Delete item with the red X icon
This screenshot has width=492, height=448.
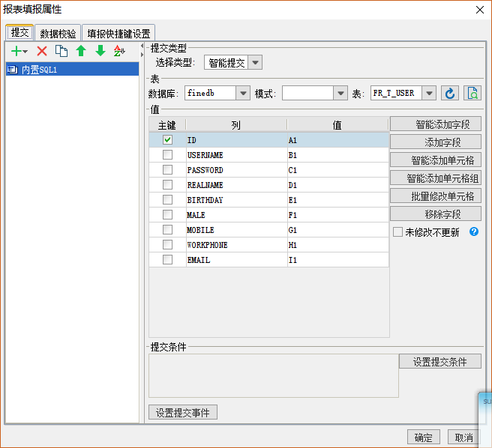[x=42, y=51]
